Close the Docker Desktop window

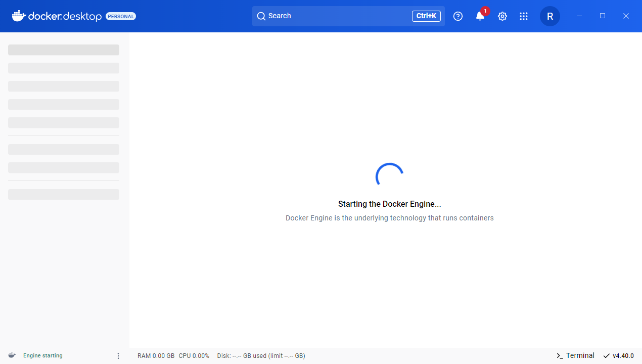626,16
